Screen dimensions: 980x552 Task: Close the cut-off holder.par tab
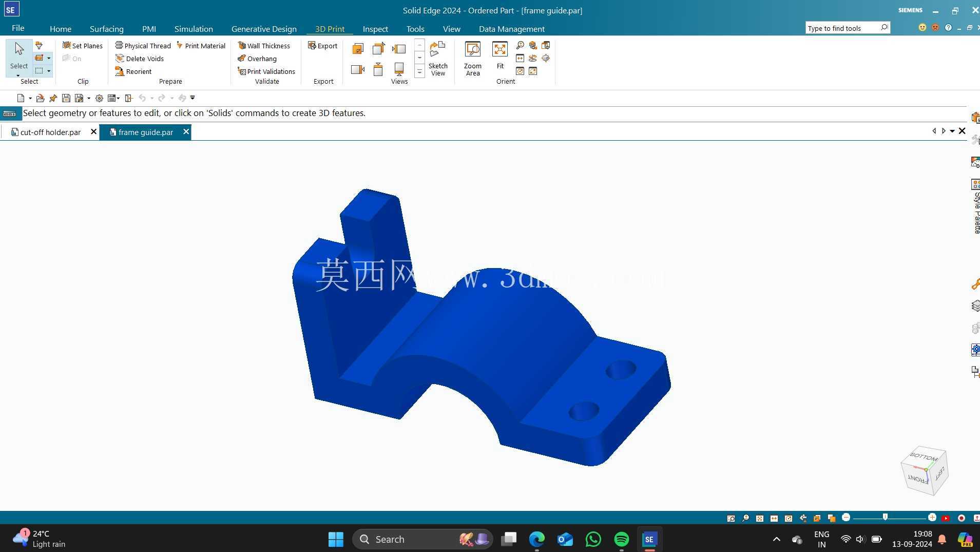pos(93,132)
